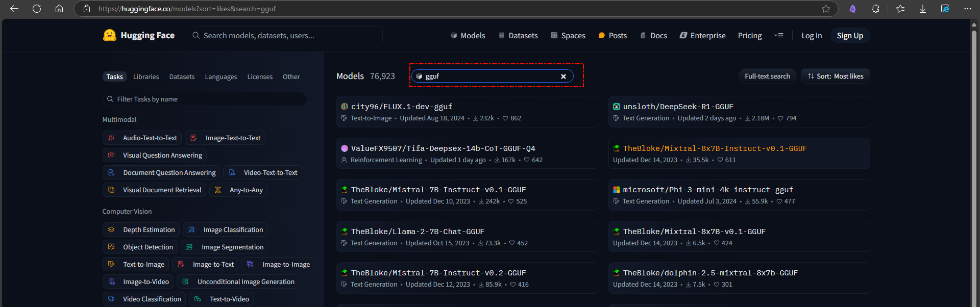Toggle Full-text search

(767, 76)
